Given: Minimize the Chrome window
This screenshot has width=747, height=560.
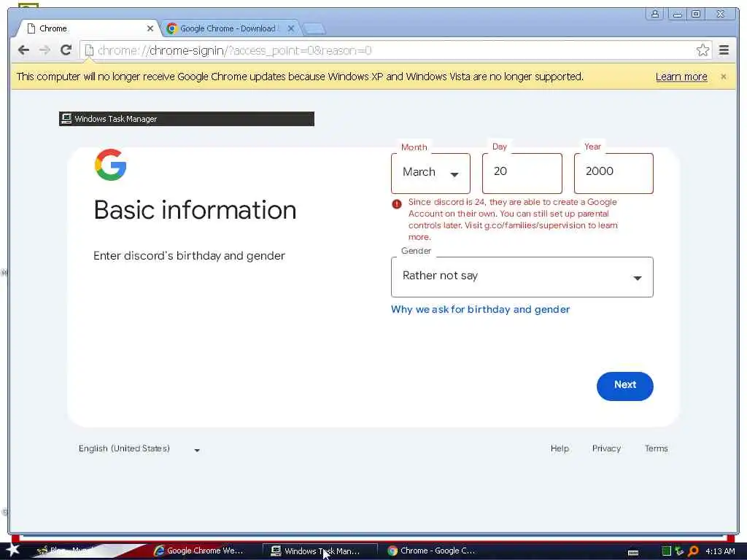Looking at the screenshot, I should point(677,14).
